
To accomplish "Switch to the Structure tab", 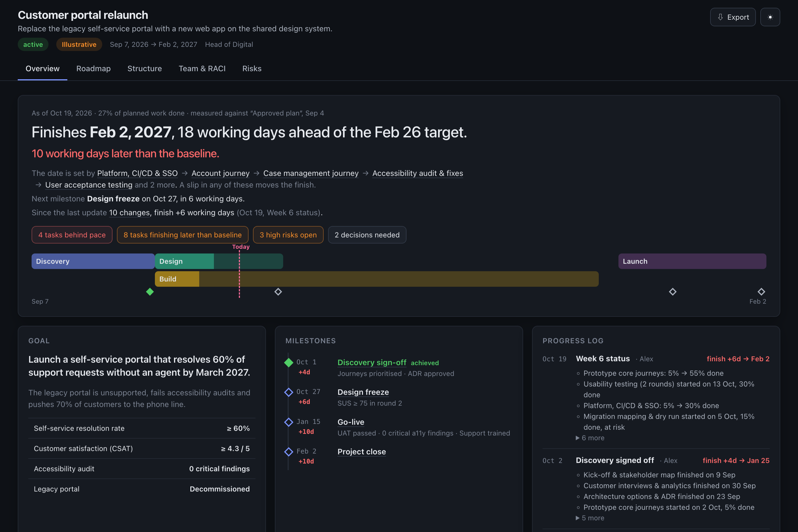I will [145, 68].
